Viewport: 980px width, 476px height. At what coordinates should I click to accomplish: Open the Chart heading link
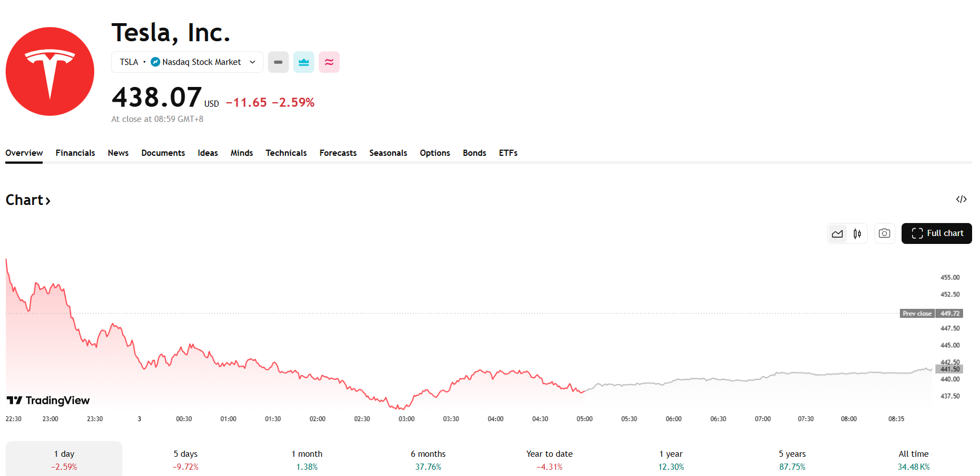coord(28,200)
